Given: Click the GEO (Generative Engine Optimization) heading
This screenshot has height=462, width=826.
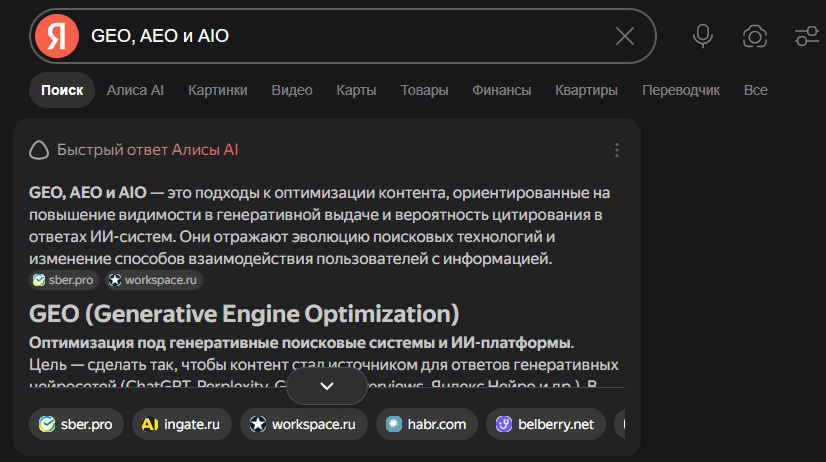Looking at the screenshot, I should (x=244, y=314).
